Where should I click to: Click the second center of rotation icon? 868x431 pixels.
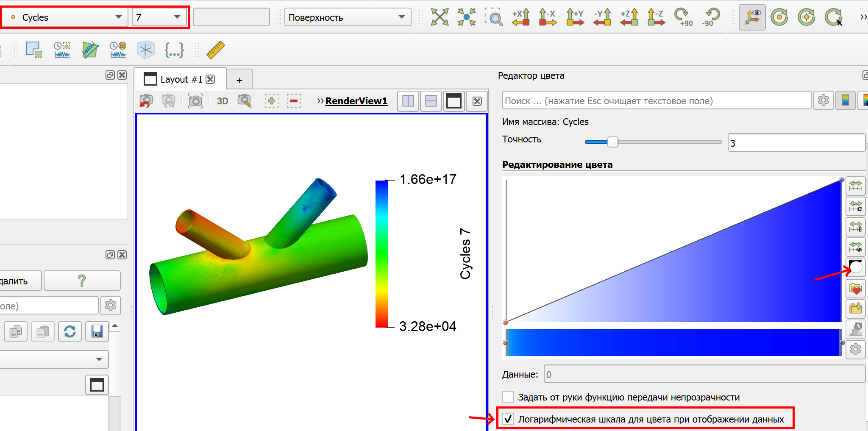(807, 17)
